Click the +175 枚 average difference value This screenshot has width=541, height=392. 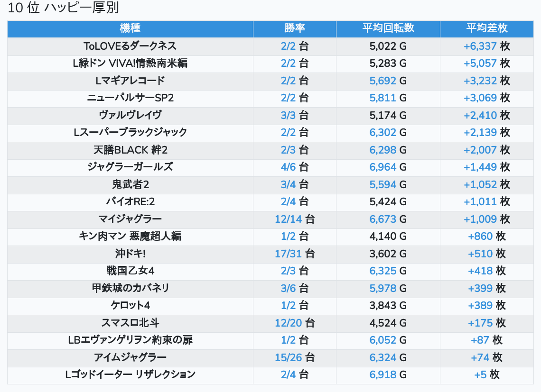click(x=487, y=323)
